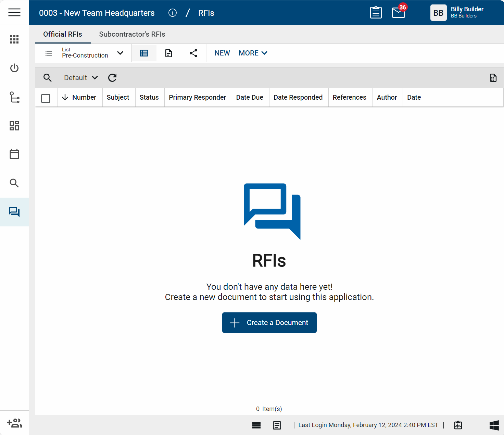This screenshot has height=435, width=504.
Task: Switch to Subcontractor's RFIs tab
Action: tap(132, 34)
